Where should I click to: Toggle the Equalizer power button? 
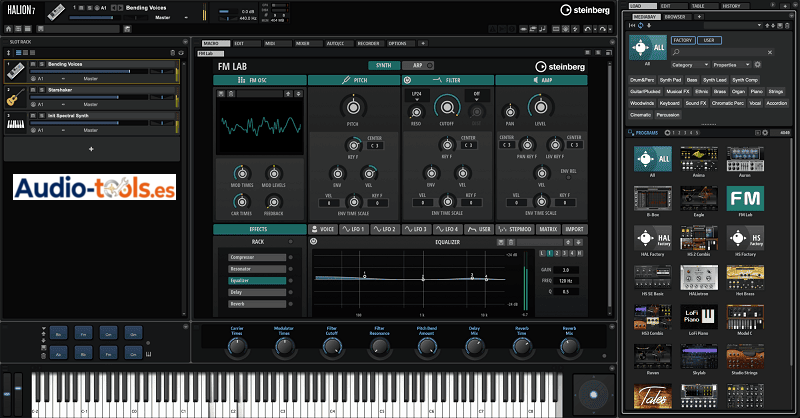coord(314,242)
